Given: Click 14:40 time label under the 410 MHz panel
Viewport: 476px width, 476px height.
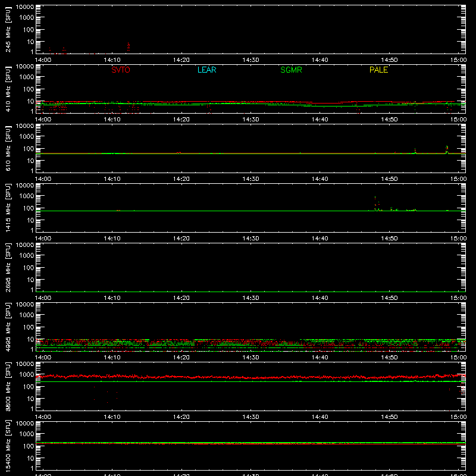Looking at the screenshot, I should point(320,120).
